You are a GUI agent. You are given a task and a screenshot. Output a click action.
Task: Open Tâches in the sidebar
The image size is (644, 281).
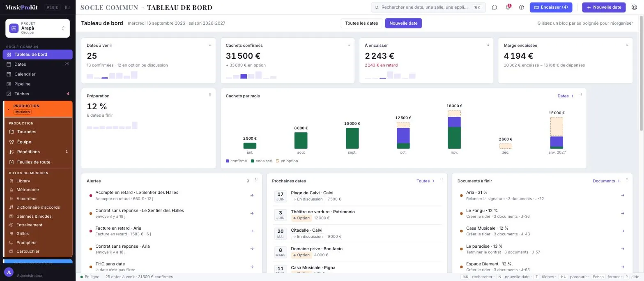(x=37, y=94)
